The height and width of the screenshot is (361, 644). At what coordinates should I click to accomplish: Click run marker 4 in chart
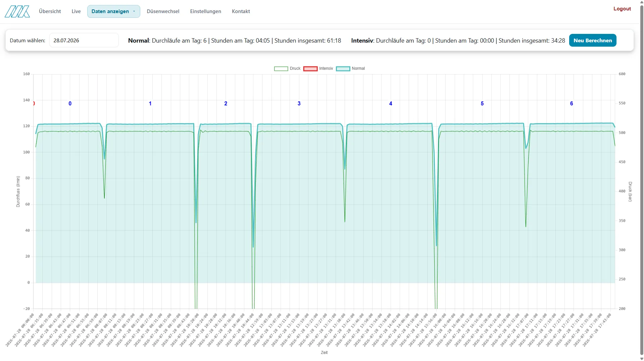(390, 104)
